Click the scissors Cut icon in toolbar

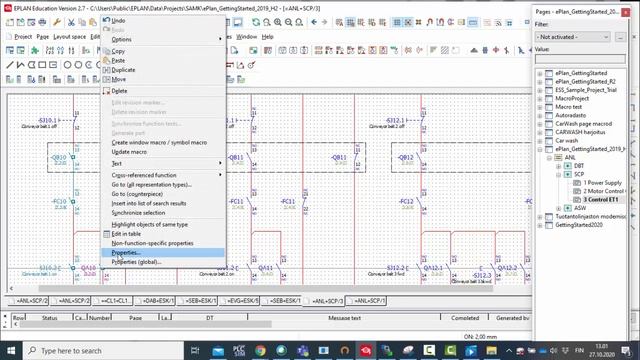point(71,22)
